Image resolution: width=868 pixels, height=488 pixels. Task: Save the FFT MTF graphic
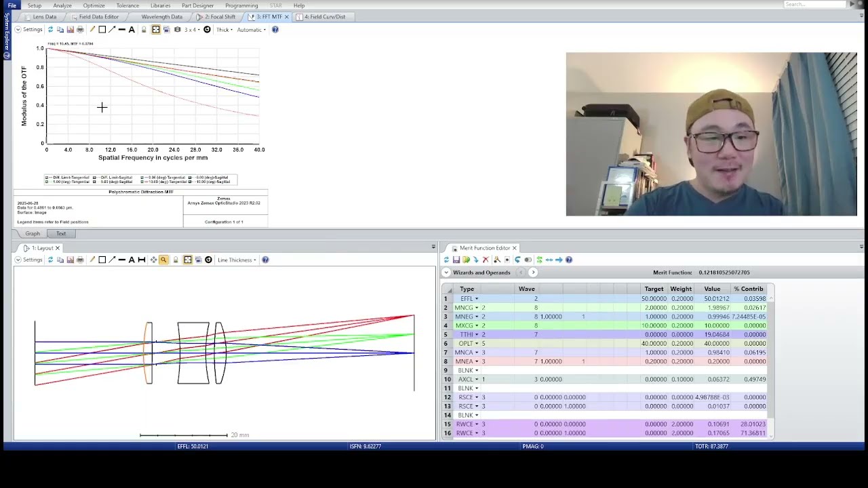[71, 30]
